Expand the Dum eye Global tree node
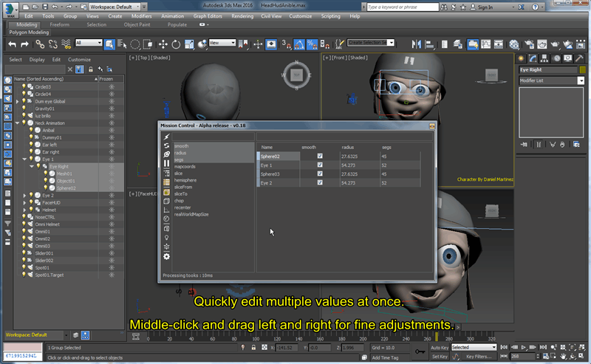This screenshot has height=364, width=591. point(17,101)
